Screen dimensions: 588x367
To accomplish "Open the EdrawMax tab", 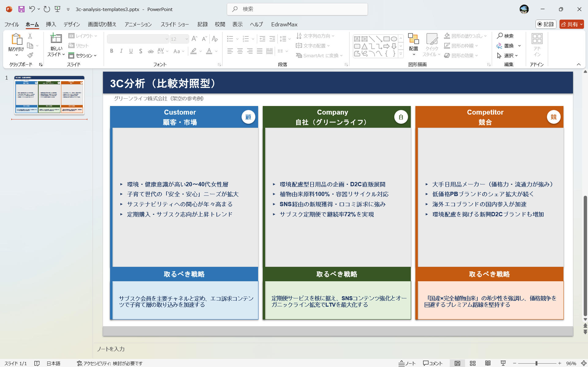I will (x=284, y=24).
